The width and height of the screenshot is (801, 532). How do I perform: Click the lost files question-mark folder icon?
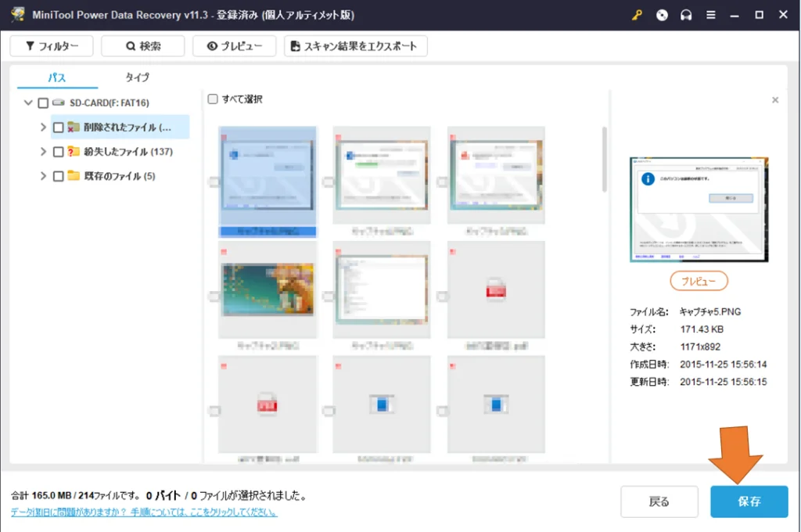point(74,152)
